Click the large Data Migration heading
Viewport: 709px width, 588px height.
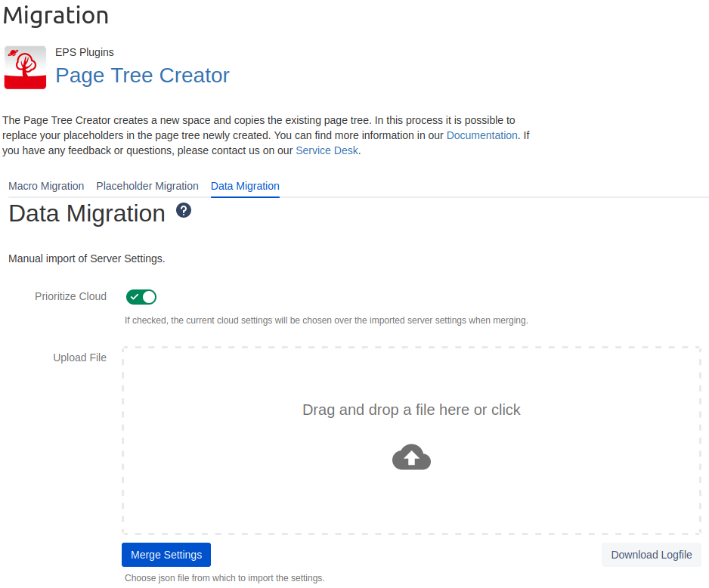coord(87,214)
